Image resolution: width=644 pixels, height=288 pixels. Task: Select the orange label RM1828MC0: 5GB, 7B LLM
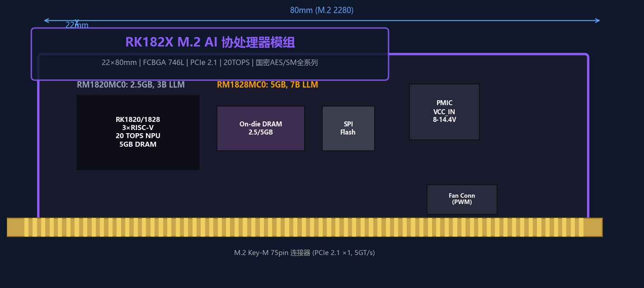268,85
